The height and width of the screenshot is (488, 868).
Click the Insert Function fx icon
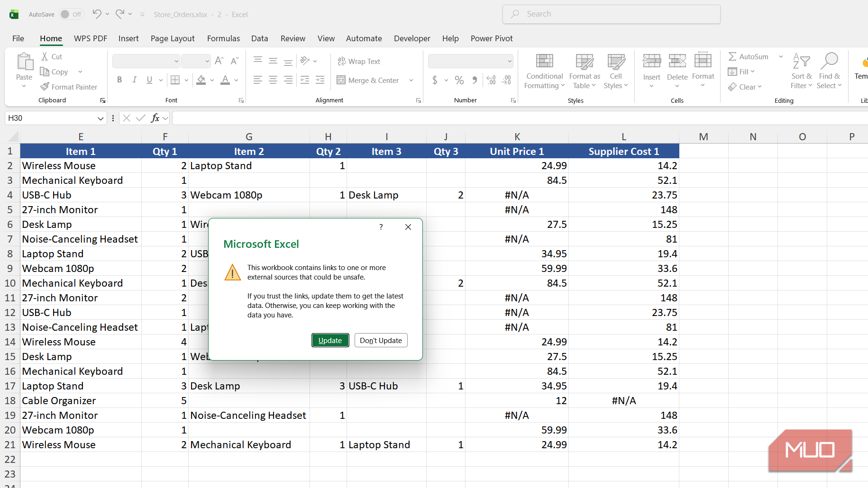point(155,118)
